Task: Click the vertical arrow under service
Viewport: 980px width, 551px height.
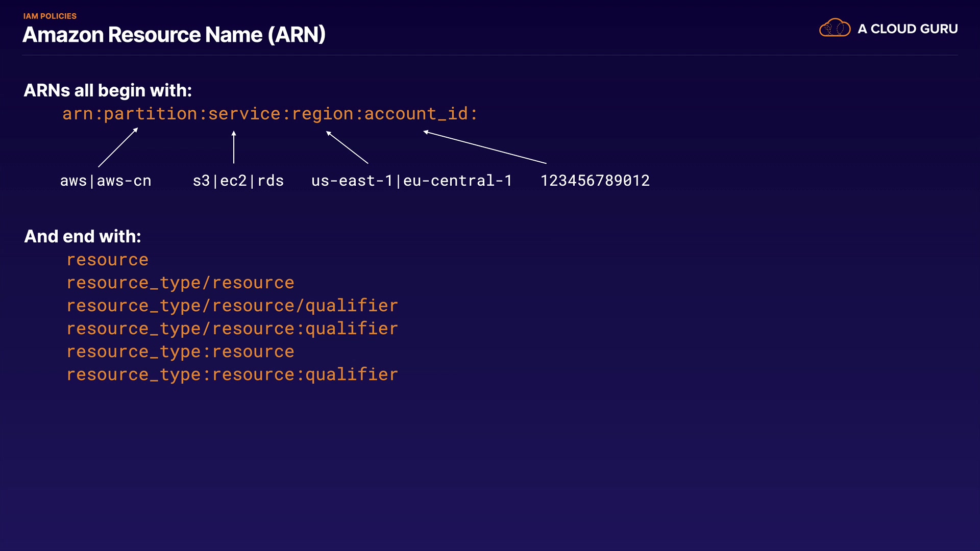Action: pos(234,147)
